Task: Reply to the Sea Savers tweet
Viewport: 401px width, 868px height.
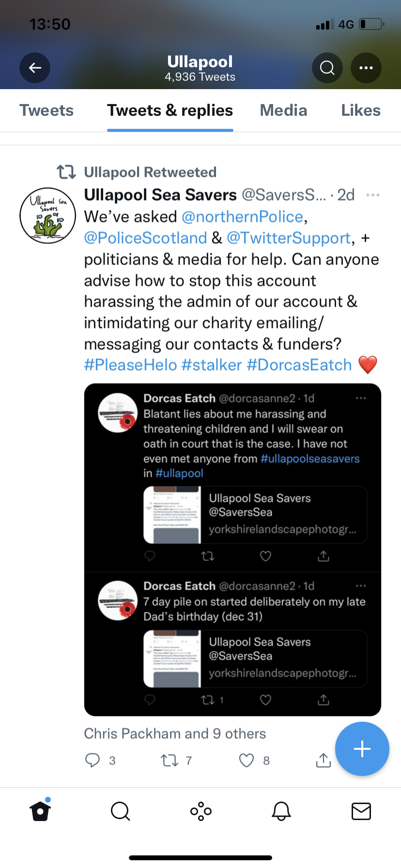Action: pos(93,760)
